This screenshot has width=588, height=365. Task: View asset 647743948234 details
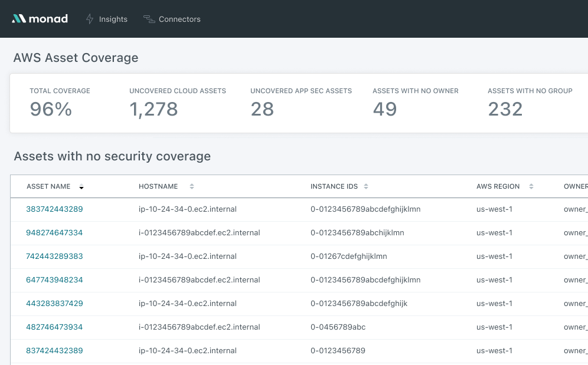(54, 280)
